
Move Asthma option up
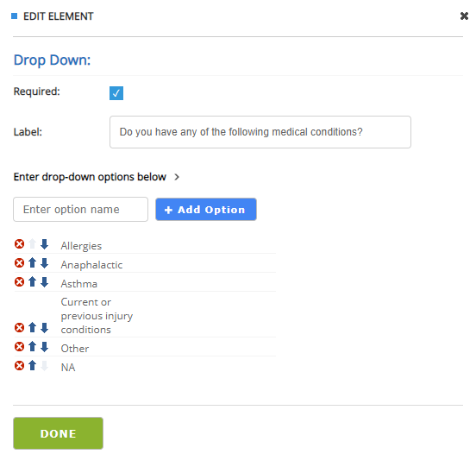pos(32,282)
